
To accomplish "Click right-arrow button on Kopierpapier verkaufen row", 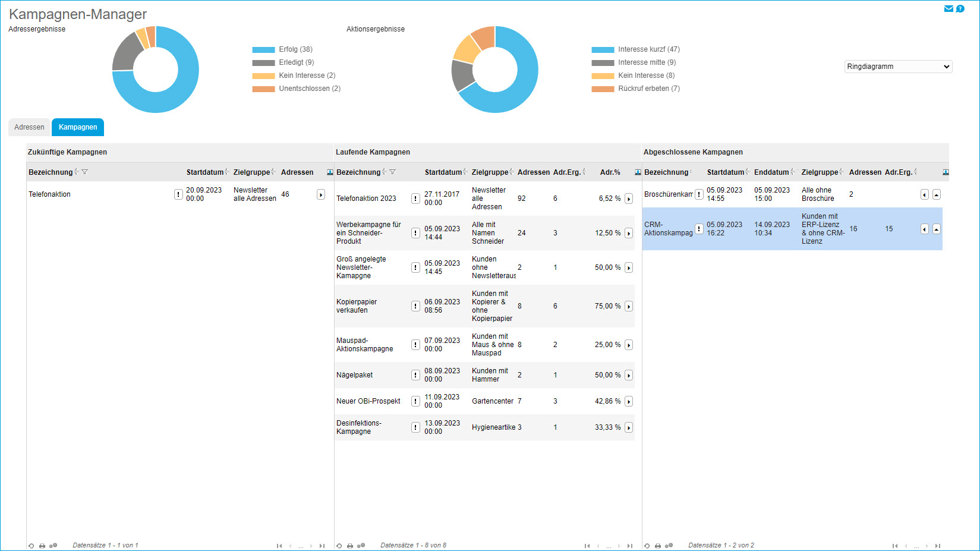I will point(629,306).
